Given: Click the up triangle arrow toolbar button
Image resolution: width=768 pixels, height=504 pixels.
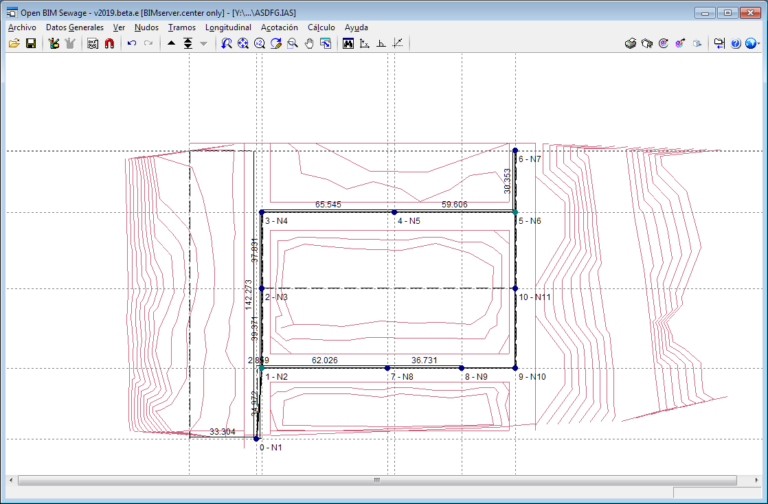Looking at the screenshot, I should pyautogui.click(x=171, y=44).
